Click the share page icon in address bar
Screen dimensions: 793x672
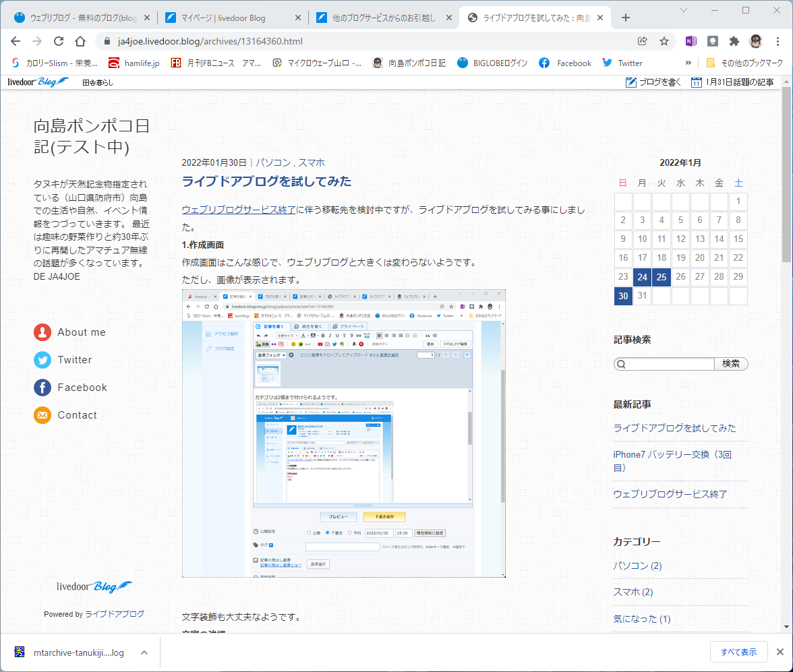click(642, 42)
